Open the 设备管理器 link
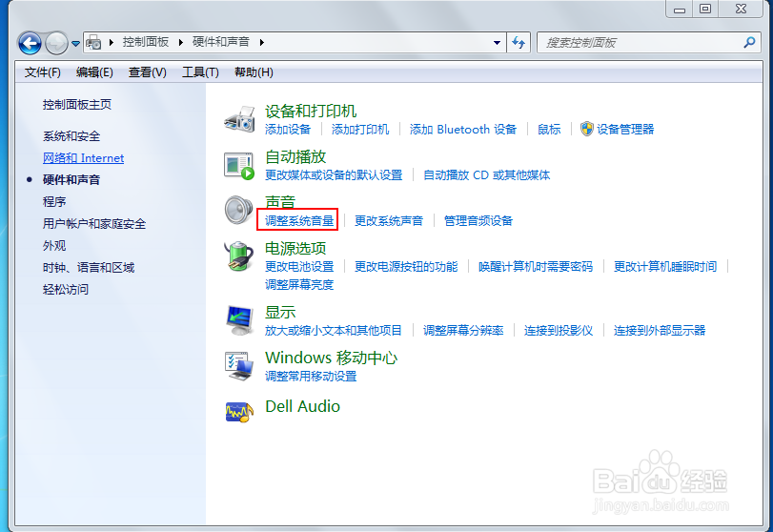 point(625,129)
